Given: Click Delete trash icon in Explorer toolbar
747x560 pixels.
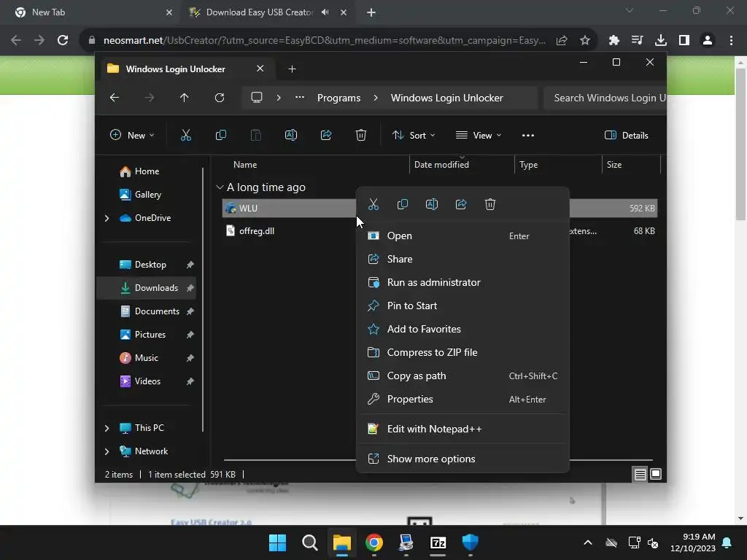Looking at the screenshot, I should pos(361,135).
